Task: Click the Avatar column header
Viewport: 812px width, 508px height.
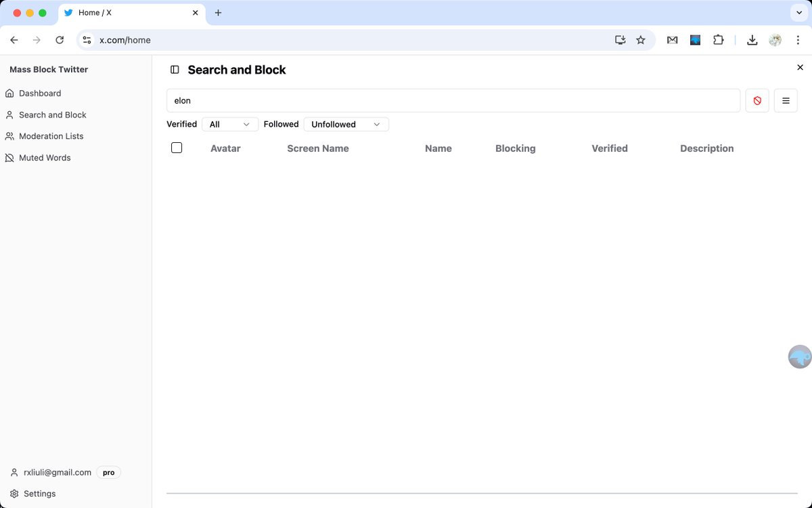Action: pos(225,148)
